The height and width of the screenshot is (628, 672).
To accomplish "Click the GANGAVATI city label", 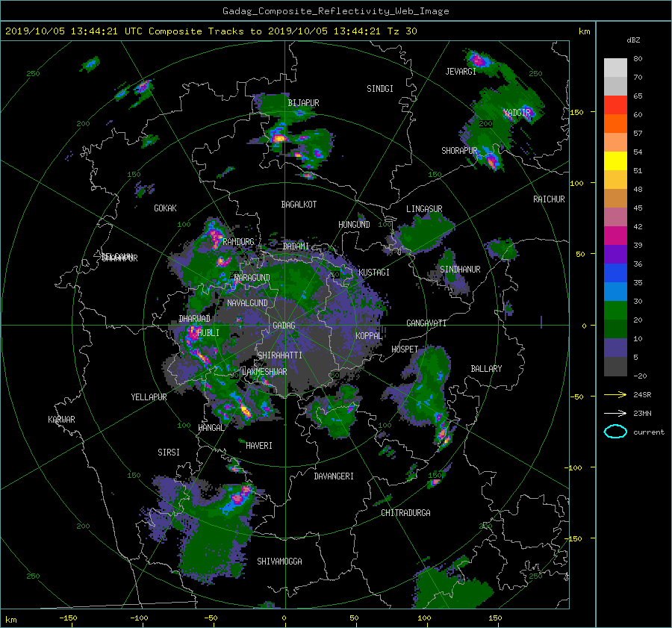I will (x=426, y=323).
